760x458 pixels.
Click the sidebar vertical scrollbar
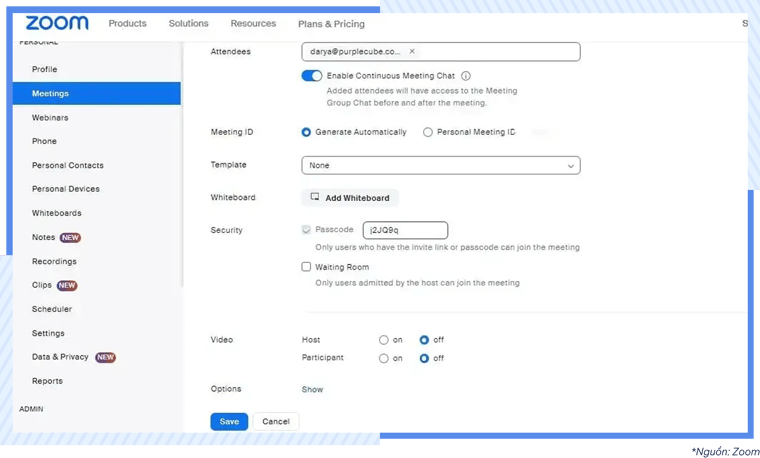tap(182, 165)
